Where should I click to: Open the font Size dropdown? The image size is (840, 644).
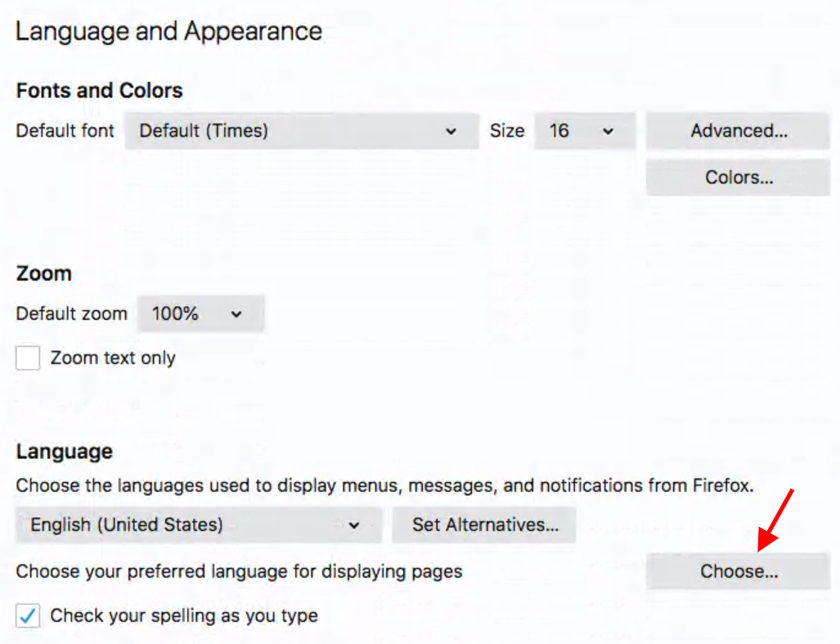coord(584,131)
